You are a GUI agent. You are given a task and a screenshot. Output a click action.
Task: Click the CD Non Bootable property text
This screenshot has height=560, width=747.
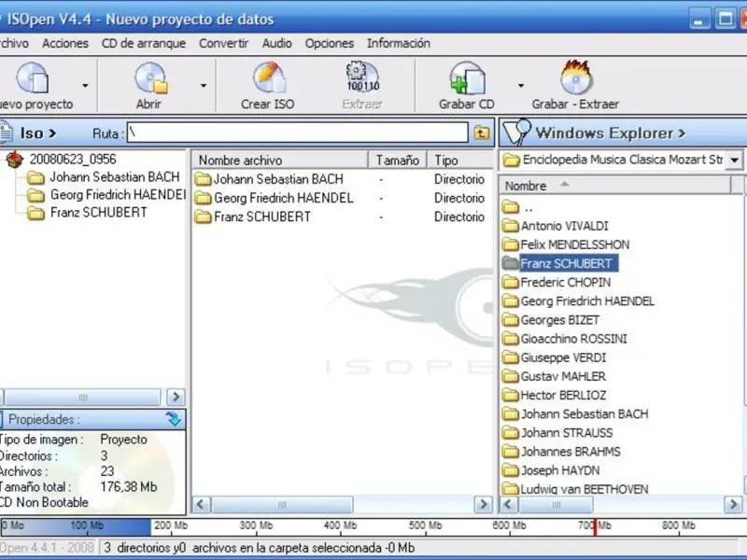tap(44, 502)
